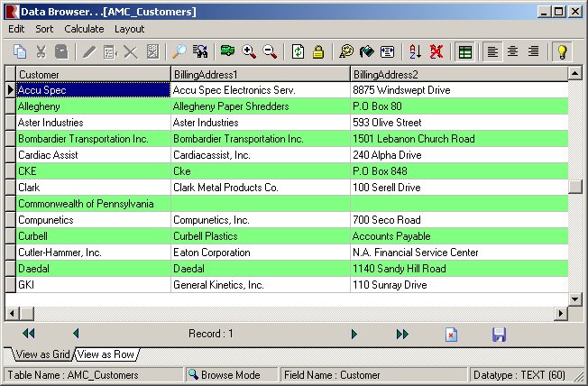
Task: Open the Edit menu
Action: point(16,29)
